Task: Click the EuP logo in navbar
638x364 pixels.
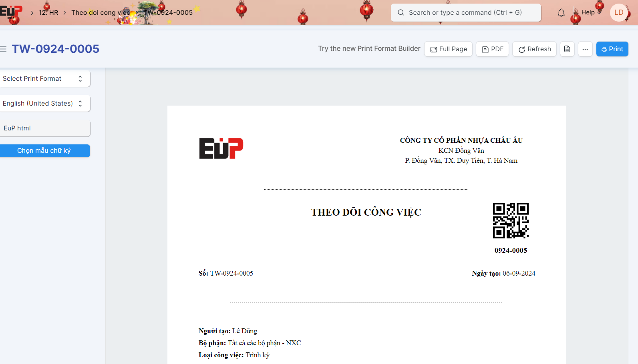Action: (10, 12)
